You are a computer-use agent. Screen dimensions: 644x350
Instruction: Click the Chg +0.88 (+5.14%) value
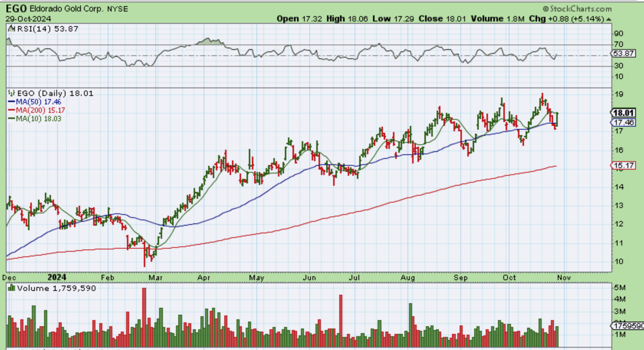click(567, 19)
